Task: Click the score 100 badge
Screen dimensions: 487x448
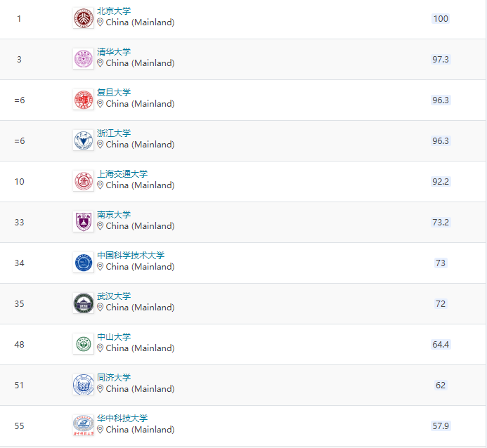Action: tap(441, 19)
